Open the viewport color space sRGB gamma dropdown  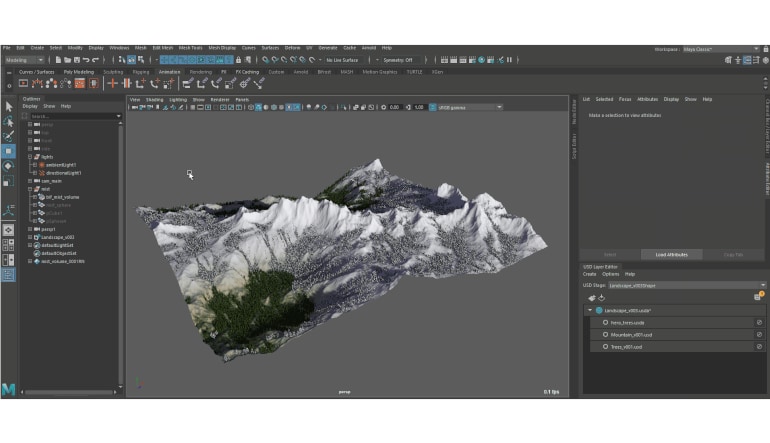click(x=469, y=107)
